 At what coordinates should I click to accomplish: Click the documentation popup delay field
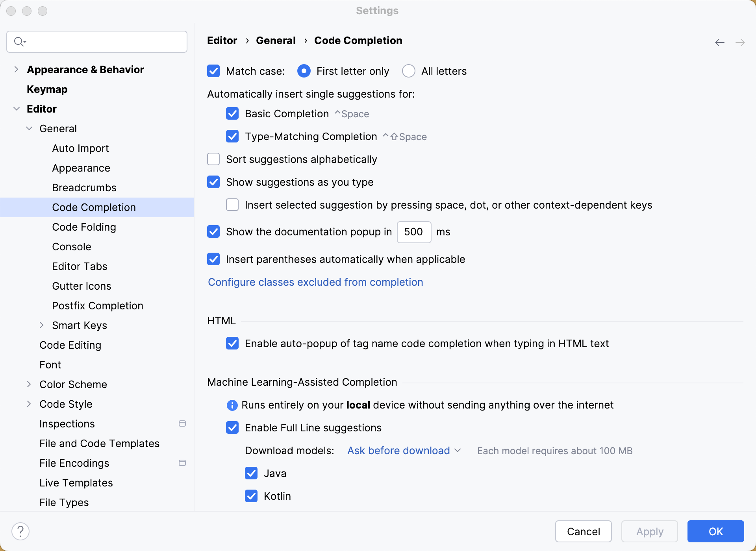414,232
